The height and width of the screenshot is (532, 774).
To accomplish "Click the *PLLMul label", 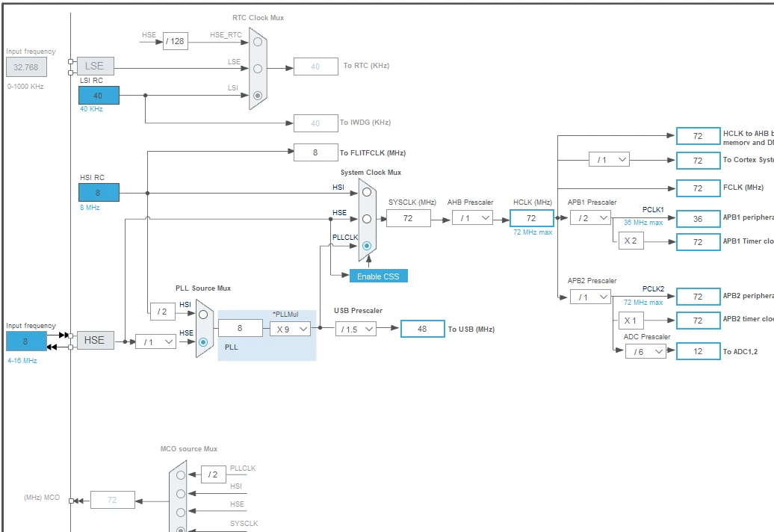I will click(285, 315).
